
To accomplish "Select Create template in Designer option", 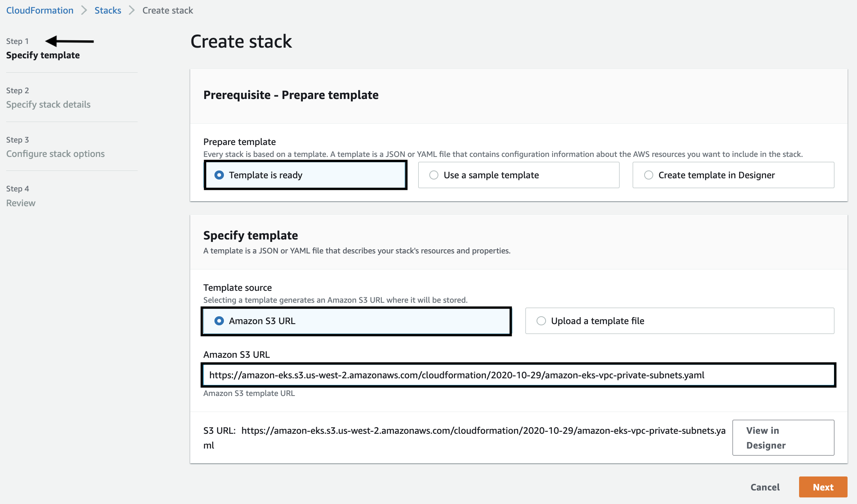I will pos(649,175).
